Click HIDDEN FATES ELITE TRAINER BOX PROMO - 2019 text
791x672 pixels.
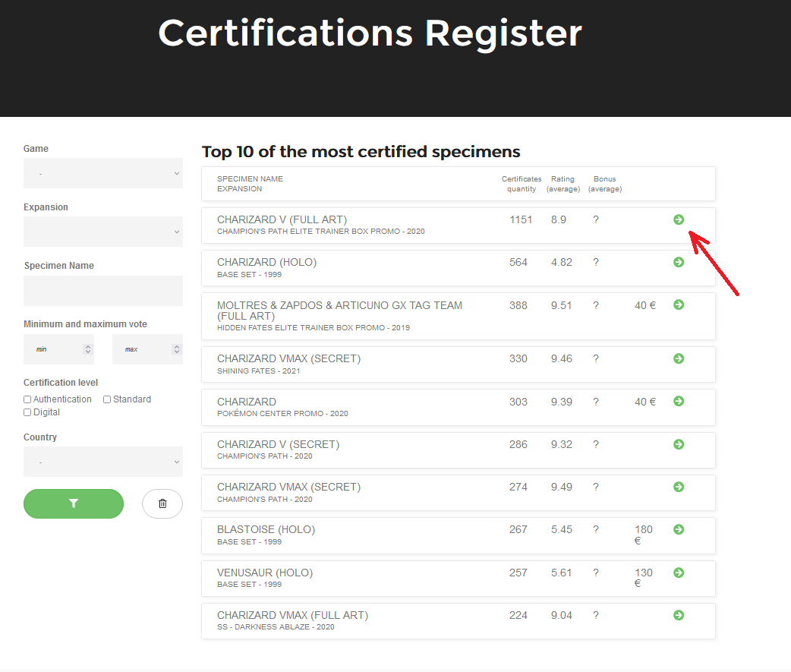[314, 327]
